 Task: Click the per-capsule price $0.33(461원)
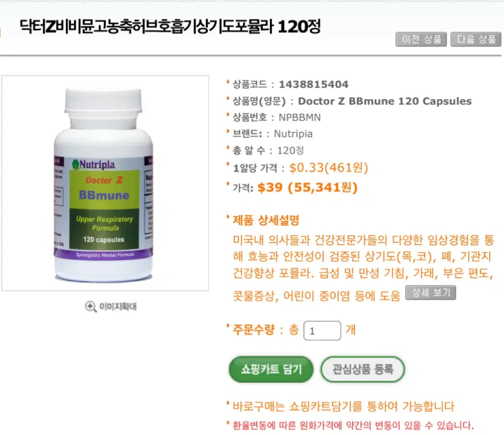click(x=328, y=168)
